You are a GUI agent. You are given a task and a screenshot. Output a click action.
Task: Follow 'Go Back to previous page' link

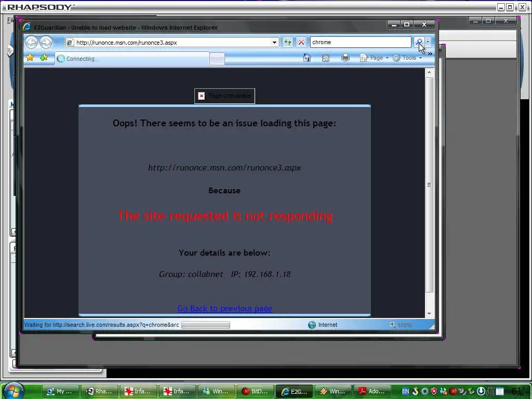(x=224, y=309)
